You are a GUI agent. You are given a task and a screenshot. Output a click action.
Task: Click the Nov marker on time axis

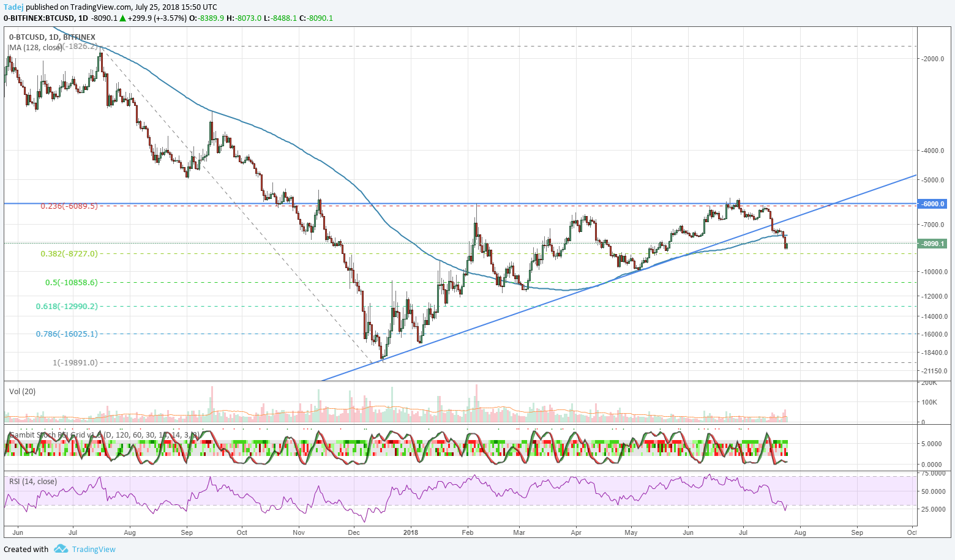click(299, 532)
